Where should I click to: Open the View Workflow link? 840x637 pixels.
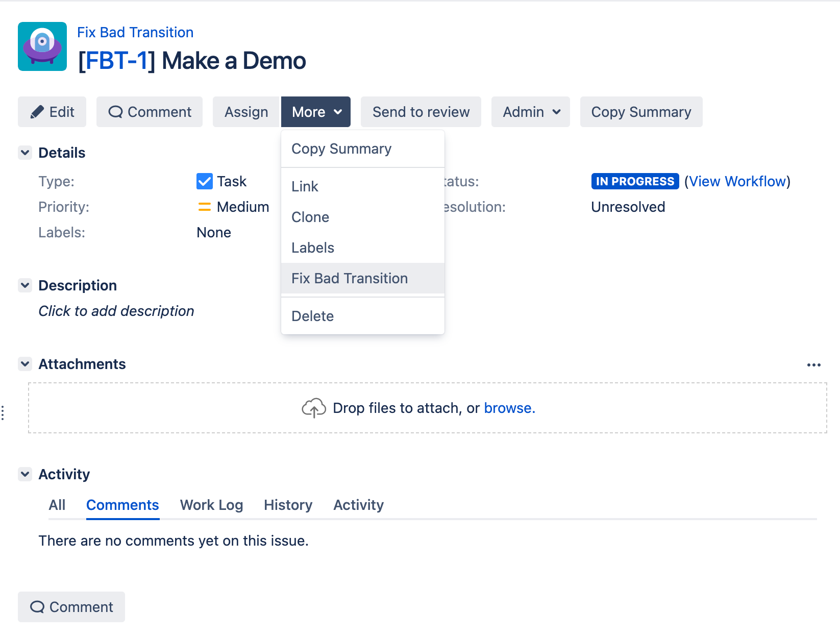[x=737, y=181]
